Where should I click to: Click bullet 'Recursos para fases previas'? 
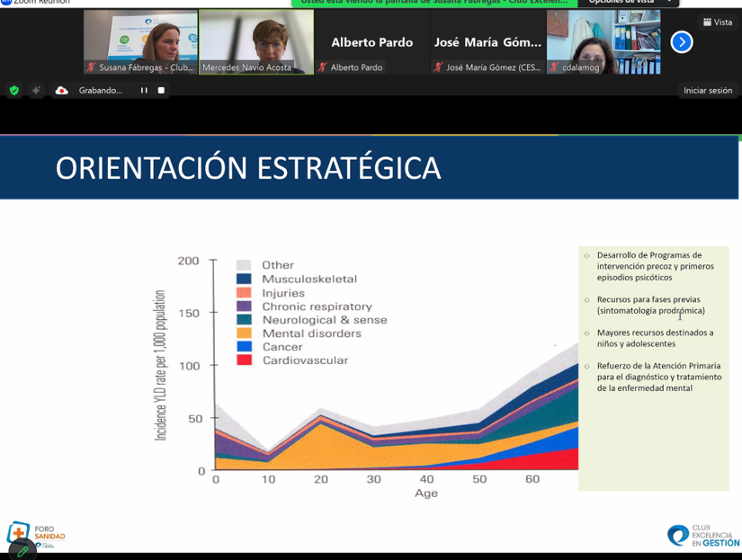pos(650,305)
